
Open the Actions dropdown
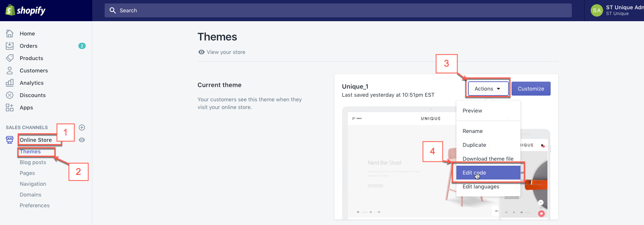pos(488,89)
